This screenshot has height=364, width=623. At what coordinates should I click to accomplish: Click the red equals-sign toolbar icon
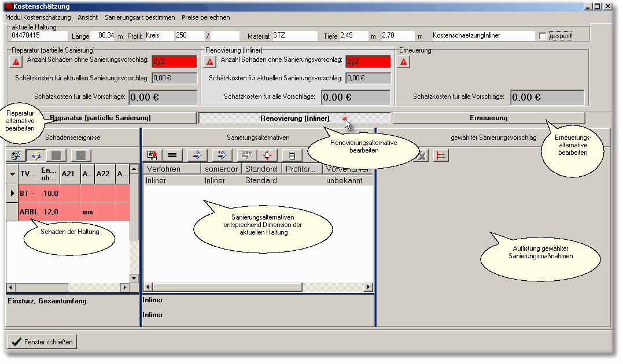coord(172,155)
